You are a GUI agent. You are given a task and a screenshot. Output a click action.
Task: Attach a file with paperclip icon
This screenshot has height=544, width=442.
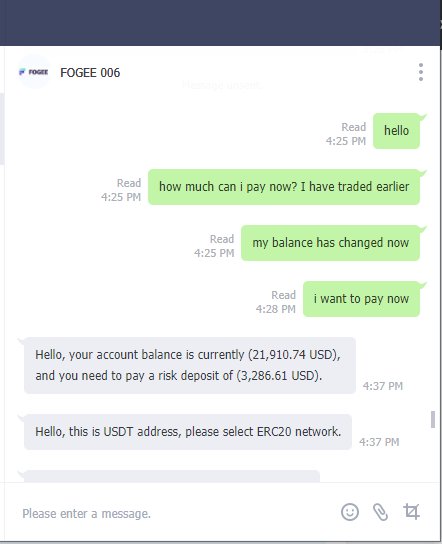click(x=381, y=512)
